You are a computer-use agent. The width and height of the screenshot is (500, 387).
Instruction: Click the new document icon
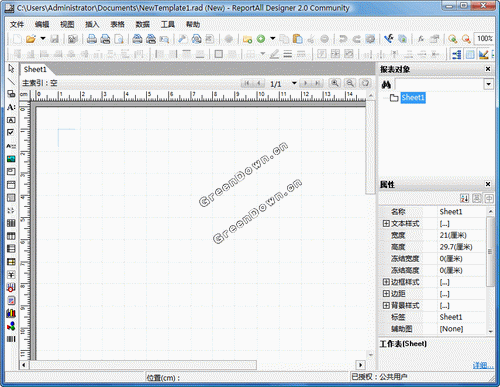click(x=17, y=39)
